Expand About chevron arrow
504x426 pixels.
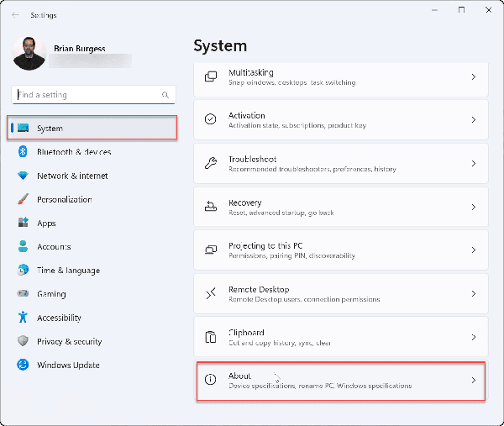[474, 381]
